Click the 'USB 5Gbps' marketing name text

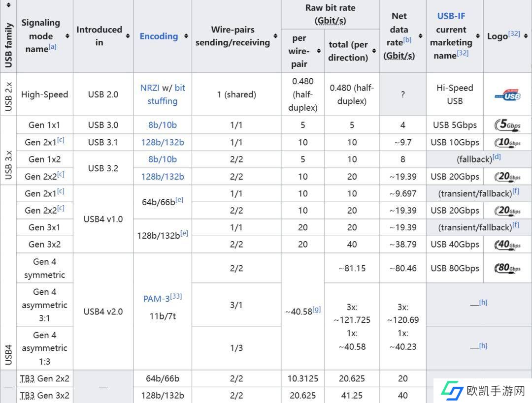455,125
